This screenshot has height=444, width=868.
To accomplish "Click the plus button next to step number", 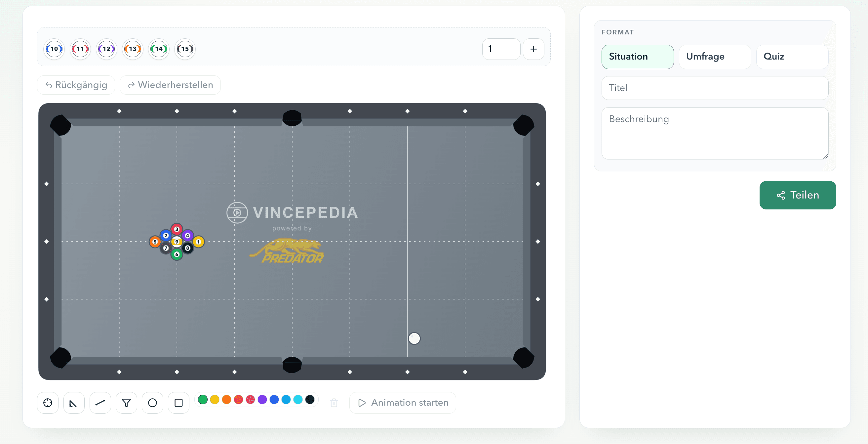I will 533,49.
